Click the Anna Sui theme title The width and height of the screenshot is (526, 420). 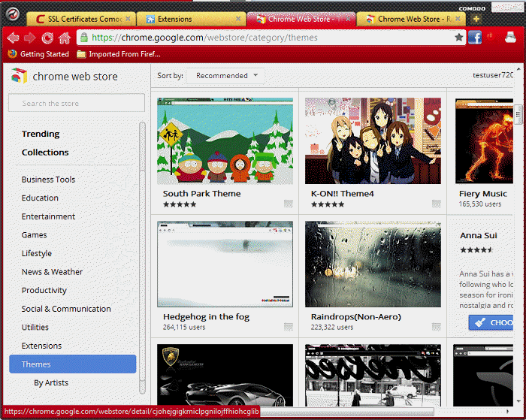(479, 235)
